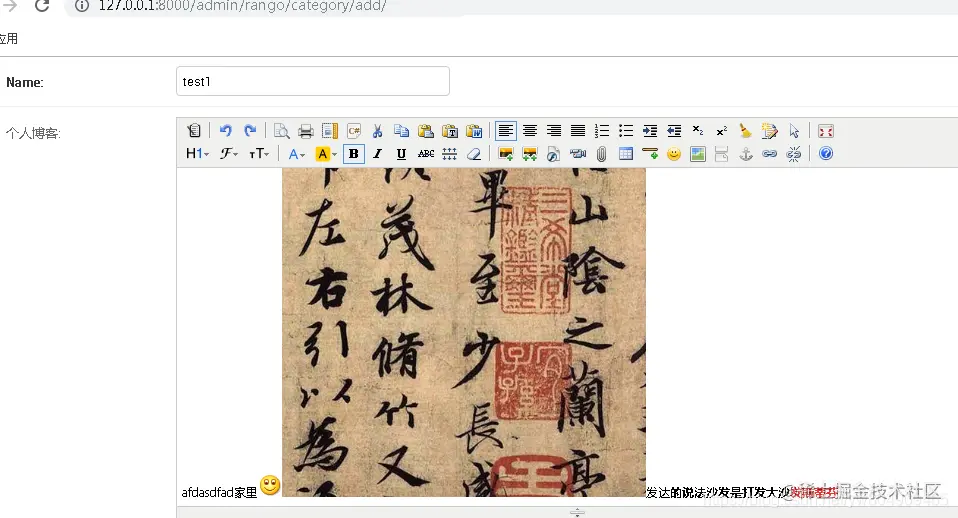Insert media video icon
The width and height of the screenshot is (958, 518).
[x=577, y=154]
